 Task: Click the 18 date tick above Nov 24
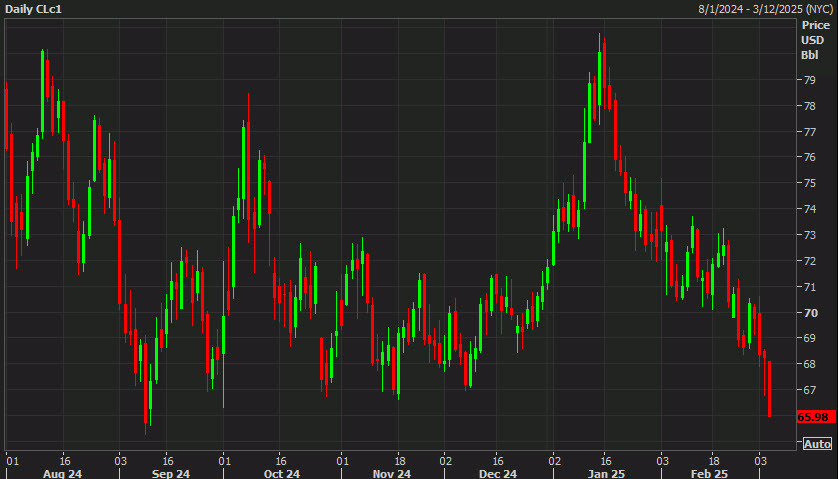coord(399,461)
